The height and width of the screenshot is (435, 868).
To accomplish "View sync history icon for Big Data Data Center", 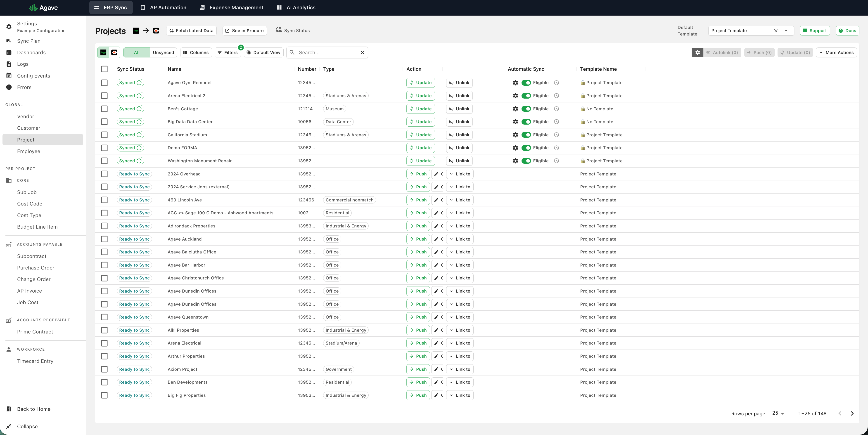I will point(556,122).
